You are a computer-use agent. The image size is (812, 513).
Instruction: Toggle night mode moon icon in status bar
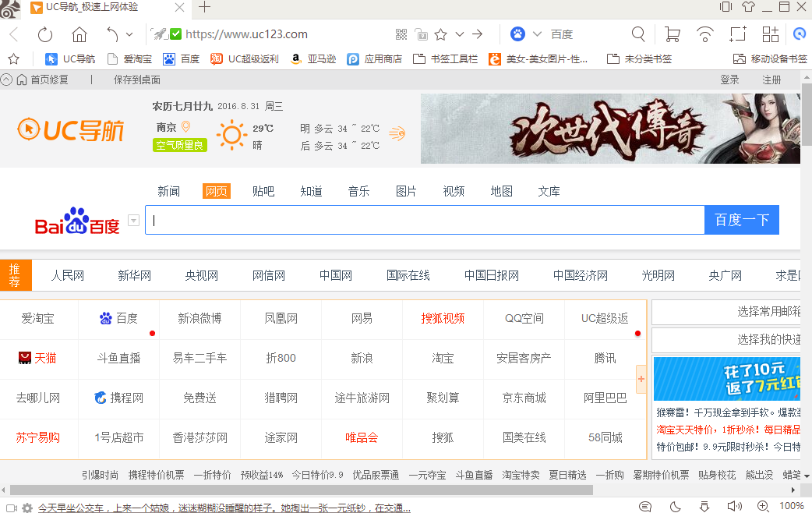(676, 507)
